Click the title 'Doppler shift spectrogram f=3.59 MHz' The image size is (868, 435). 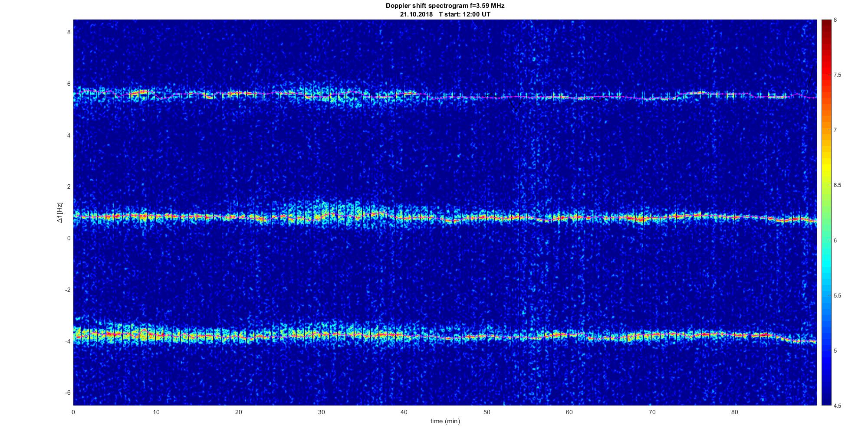445,6
